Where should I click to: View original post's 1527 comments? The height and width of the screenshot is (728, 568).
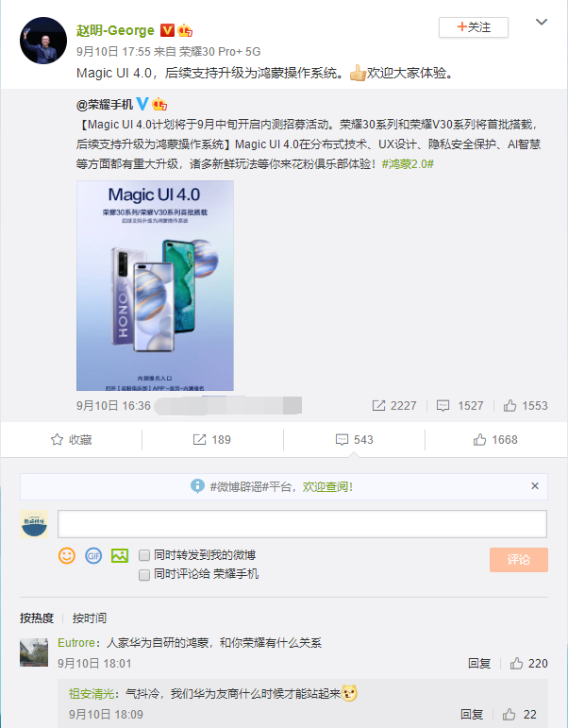point(459,406)
